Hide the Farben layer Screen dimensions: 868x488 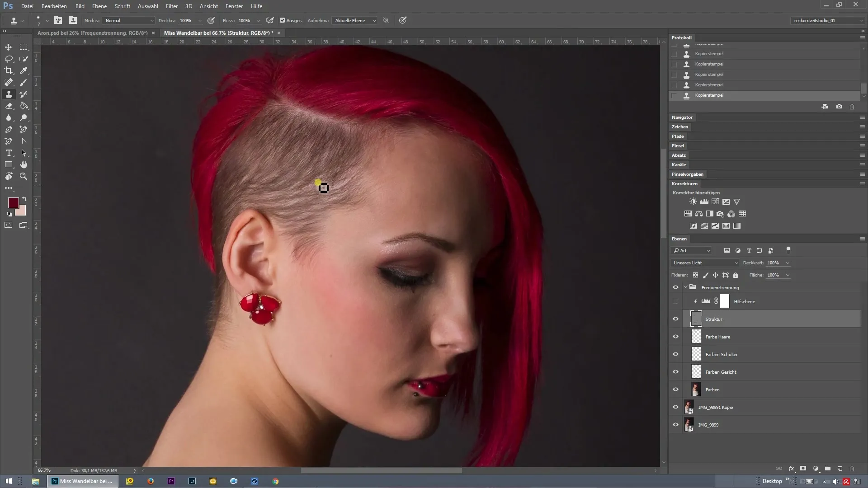click(675, 389)
